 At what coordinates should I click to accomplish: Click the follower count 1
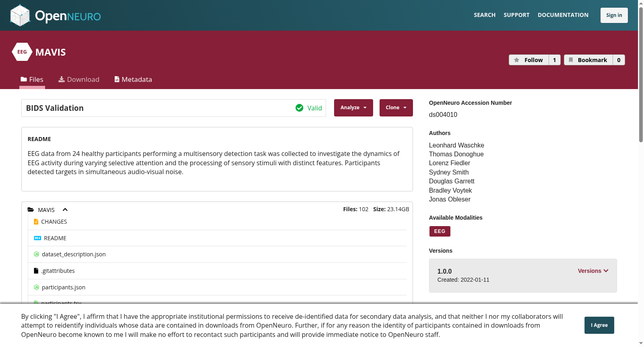pyautogui.click(x=555, y=60)
